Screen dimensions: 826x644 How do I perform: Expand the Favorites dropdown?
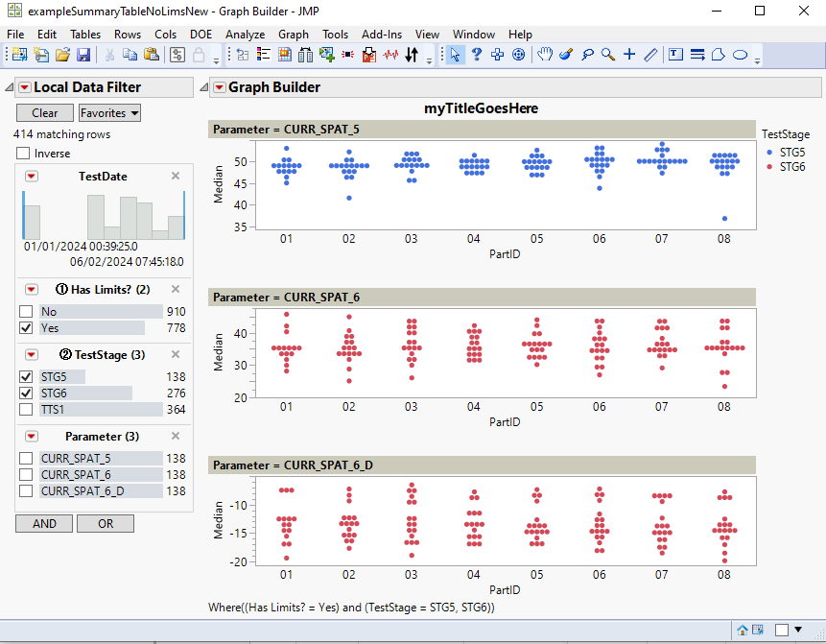(108, 112)
